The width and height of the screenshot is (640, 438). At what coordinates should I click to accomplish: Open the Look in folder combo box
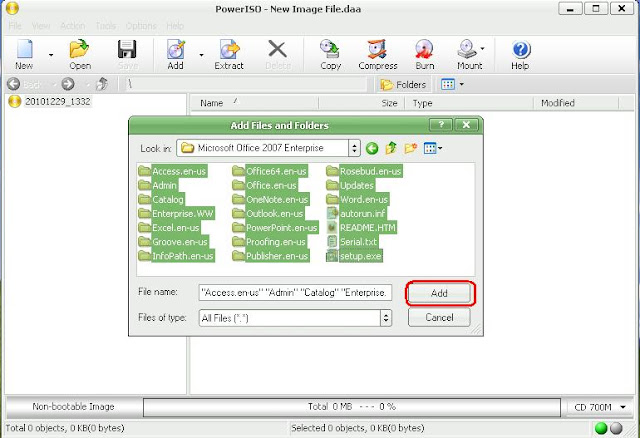pos(269,148)
